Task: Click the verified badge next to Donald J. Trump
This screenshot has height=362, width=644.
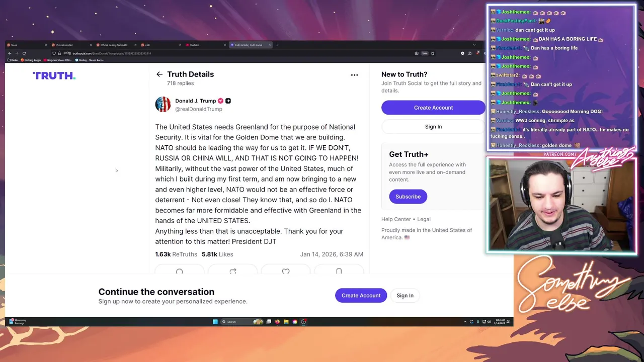Action: [220, 101]
